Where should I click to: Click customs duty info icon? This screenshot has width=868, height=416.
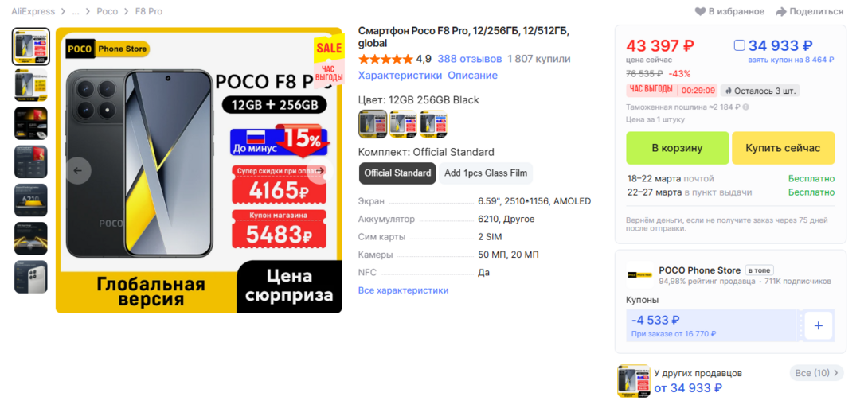point(746,107)
